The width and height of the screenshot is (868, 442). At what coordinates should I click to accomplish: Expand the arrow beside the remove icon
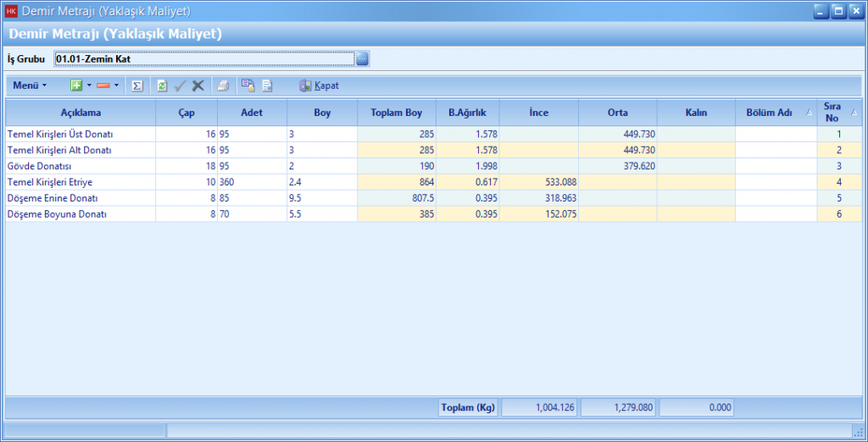pos(116,86)
